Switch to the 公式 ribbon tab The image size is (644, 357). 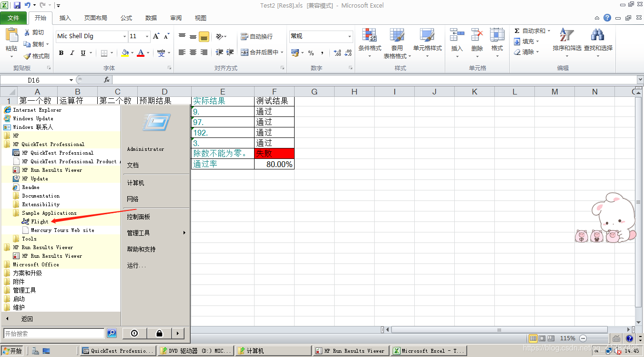126,18
